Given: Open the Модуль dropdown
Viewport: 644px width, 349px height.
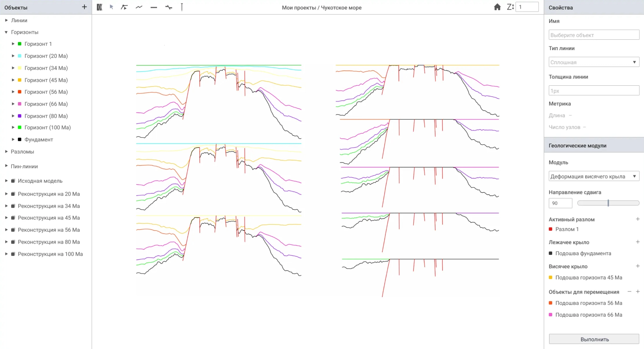Looking at the screenshot, I should [594, 176].
